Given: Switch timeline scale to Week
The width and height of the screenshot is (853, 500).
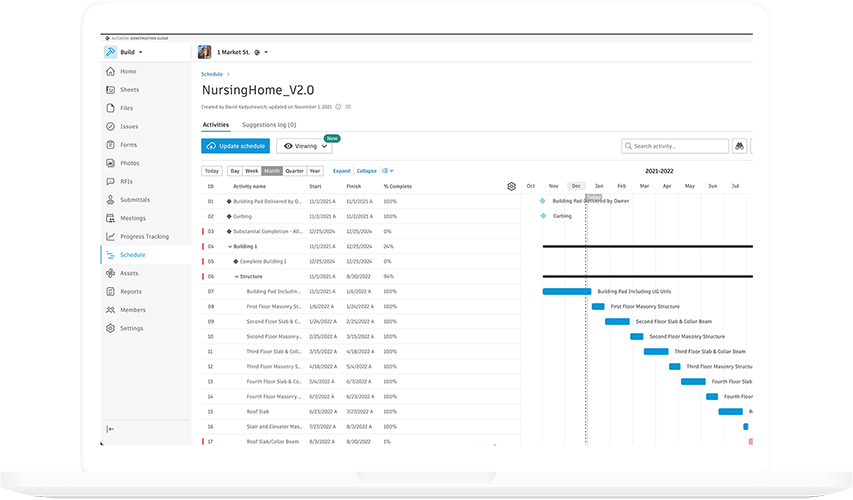Looking at the screenshot, I should pyautogui.click(x=252, y=171).
